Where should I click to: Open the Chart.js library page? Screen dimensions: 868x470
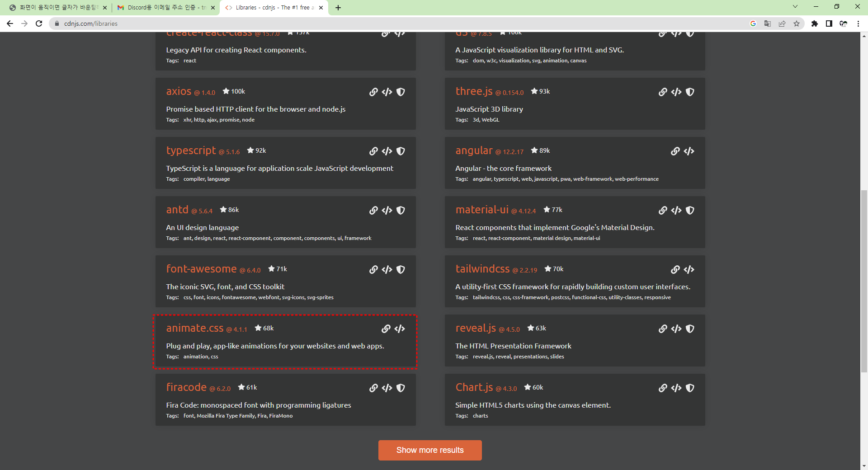pyautogui.click(x=474, y=387)
